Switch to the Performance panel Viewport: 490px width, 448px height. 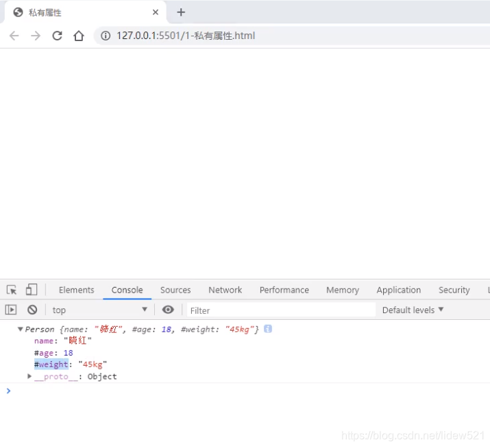pyautogui.click(x=284, y=290)
